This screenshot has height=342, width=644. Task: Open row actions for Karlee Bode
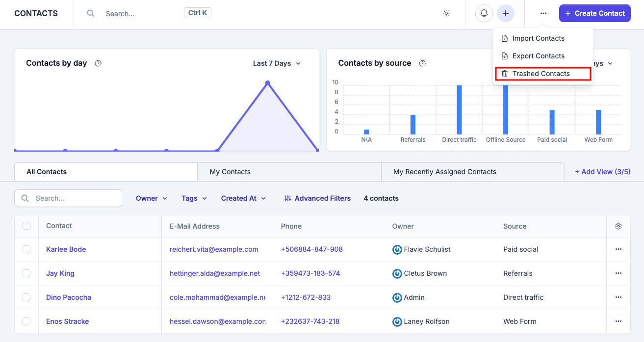618,249
